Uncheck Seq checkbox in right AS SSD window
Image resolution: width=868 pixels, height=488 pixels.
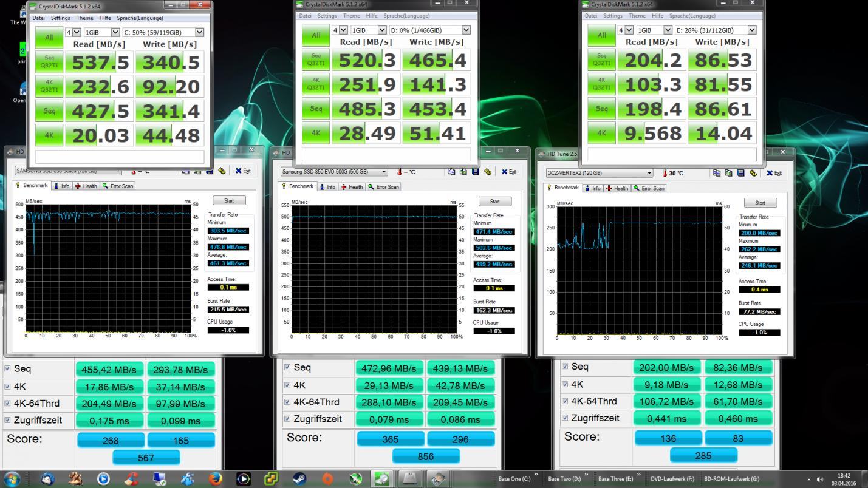(565, 366)
